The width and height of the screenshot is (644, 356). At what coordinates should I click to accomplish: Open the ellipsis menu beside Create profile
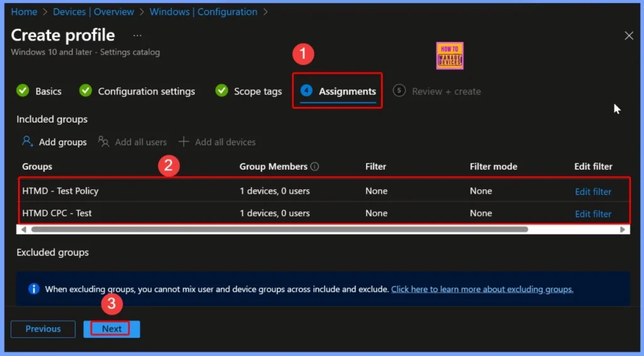point(137,35)
